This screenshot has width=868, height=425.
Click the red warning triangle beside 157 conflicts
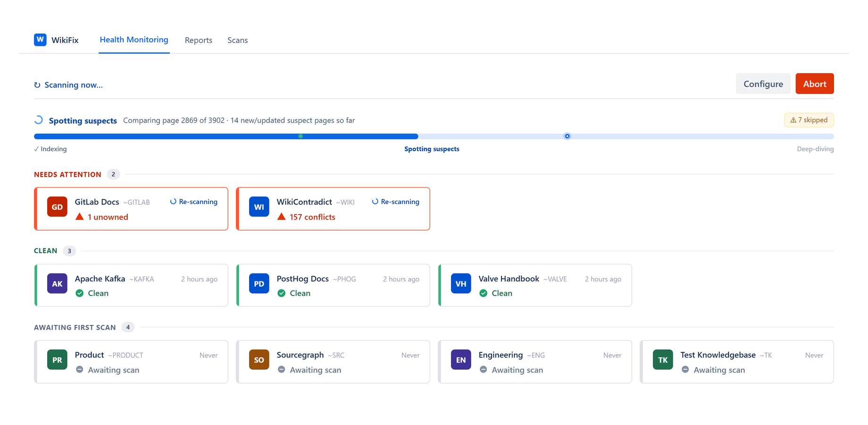282,217
